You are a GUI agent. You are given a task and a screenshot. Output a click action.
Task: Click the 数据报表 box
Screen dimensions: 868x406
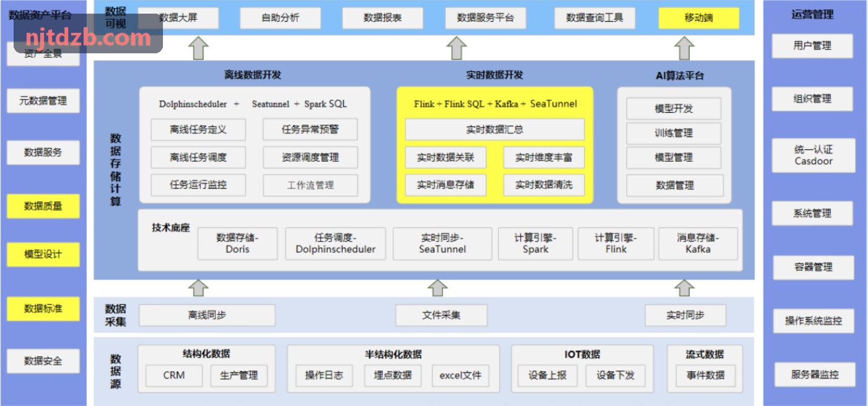(x=382, y=18)
